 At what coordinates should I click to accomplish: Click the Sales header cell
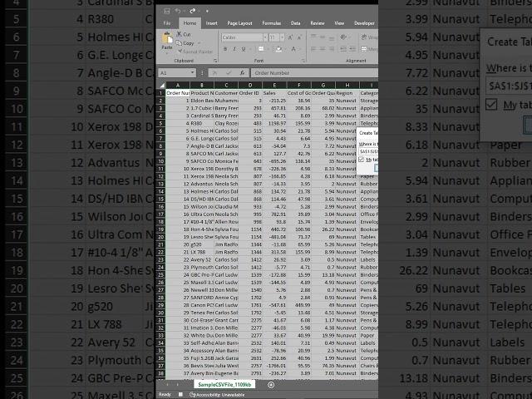[274, 93]
